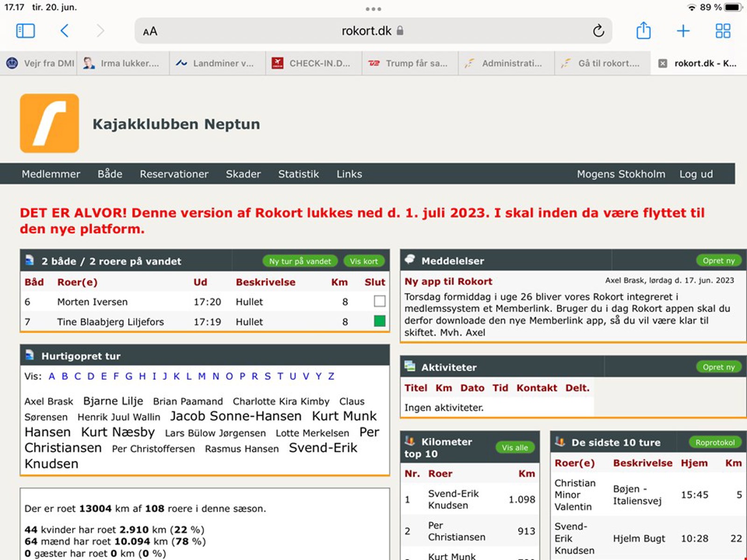
Task: Click the orange Rokort logo
Action: point(49,123)
